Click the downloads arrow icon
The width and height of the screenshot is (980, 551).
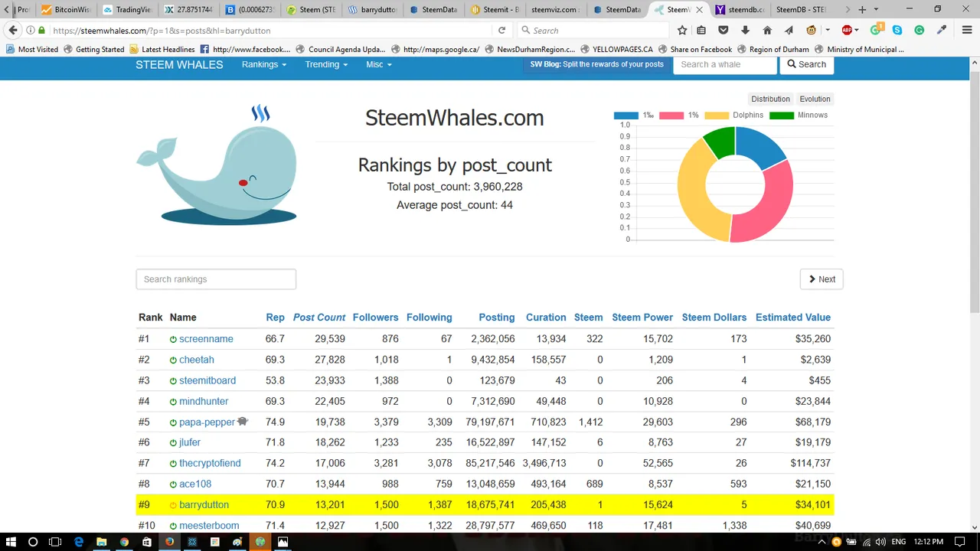745,31
